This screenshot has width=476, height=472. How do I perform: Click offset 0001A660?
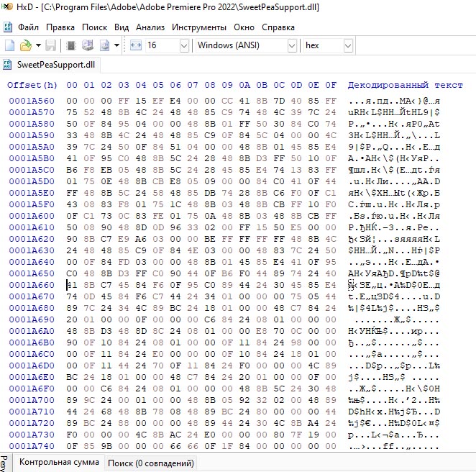coord(32,285)
